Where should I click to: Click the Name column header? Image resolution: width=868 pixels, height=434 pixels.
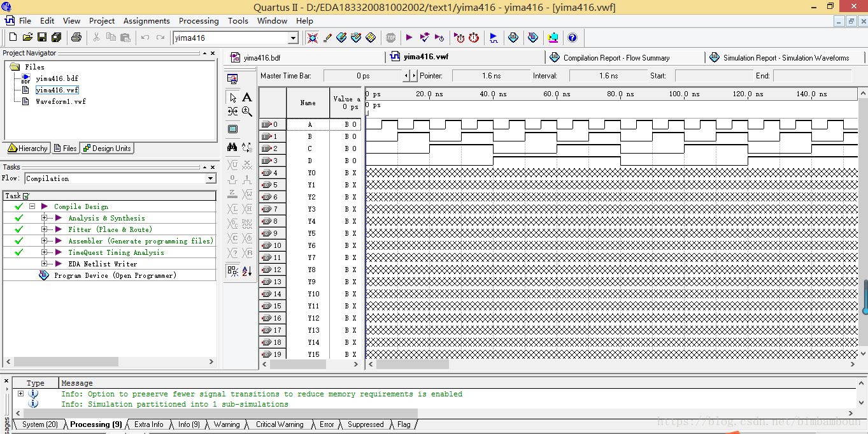pyautogui.click(x=308, y=103)
